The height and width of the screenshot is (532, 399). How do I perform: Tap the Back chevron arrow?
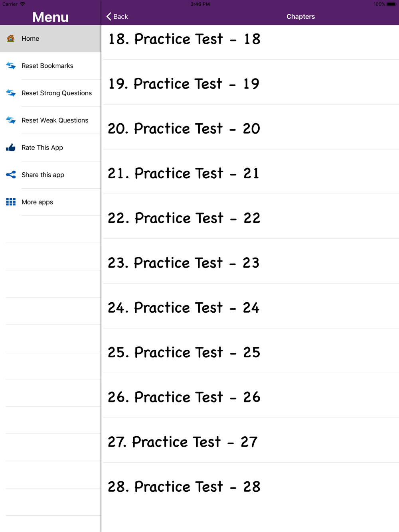[x=109, y=16]
